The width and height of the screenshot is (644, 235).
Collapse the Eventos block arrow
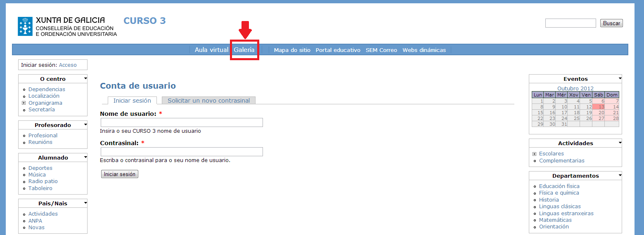620,78
